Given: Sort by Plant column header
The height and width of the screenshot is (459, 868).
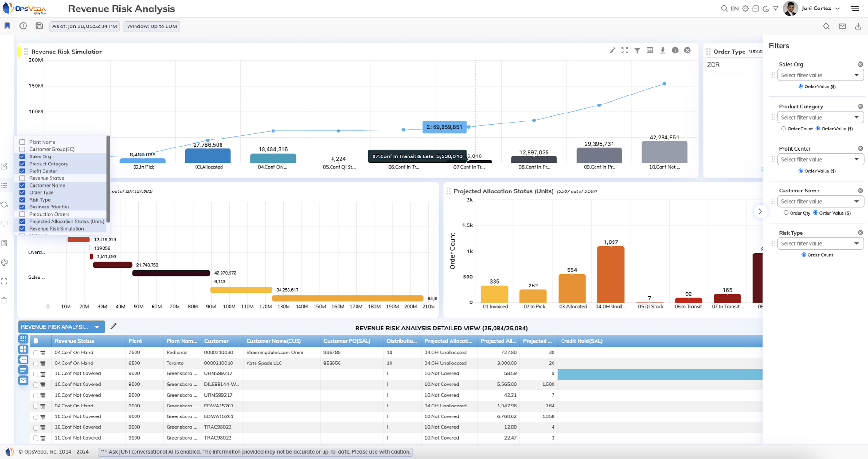Looking at the screenshot, I should pyautogui.click(x=135, y=341).
